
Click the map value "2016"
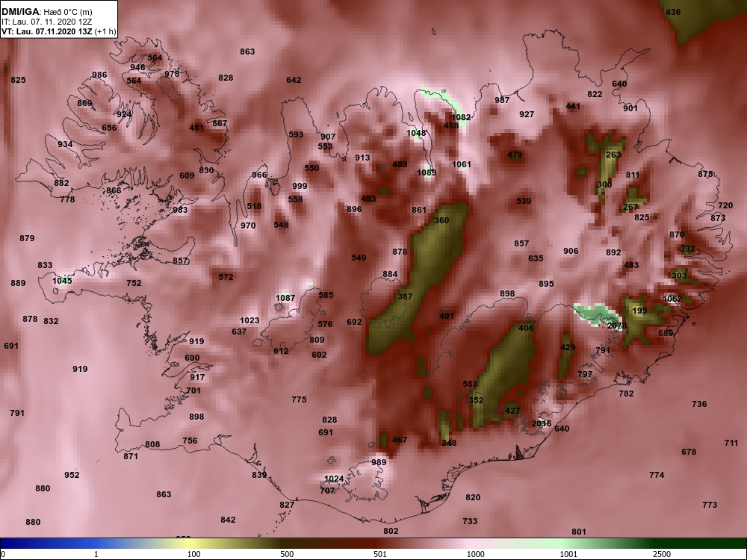coord(541,423)
